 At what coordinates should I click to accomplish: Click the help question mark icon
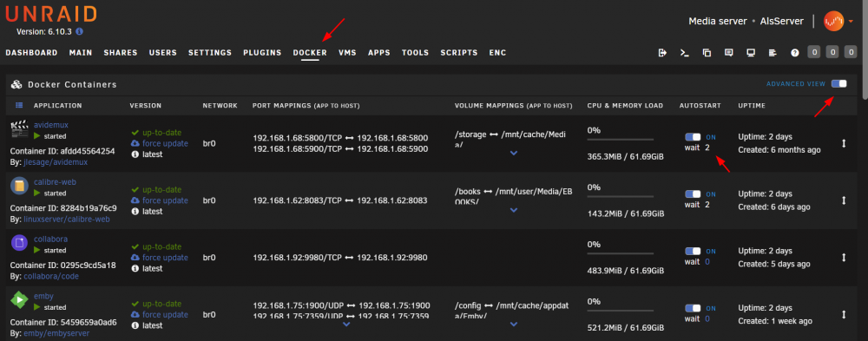pyautogui.click(x=795, y=53)
